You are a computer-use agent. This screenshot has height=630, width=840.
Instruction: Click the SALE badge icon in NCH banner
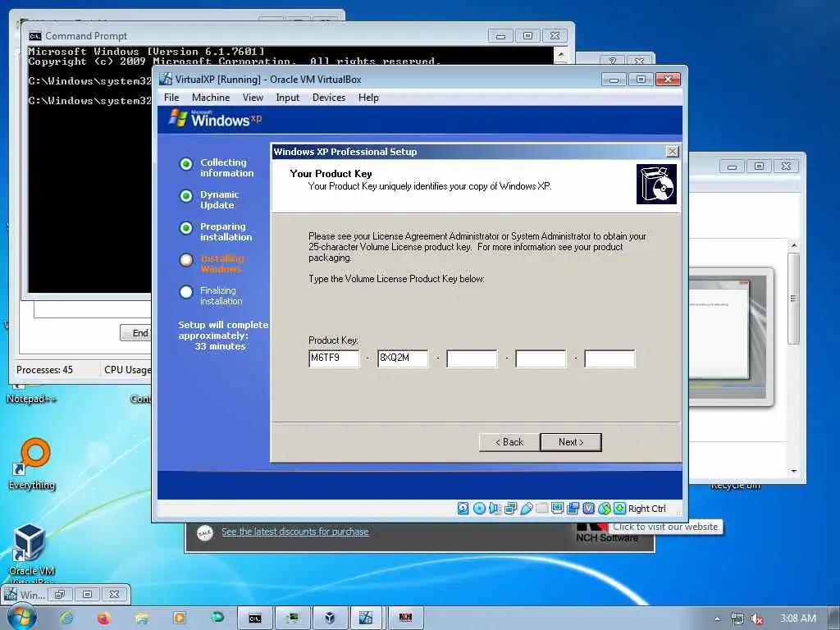(204, 532)
